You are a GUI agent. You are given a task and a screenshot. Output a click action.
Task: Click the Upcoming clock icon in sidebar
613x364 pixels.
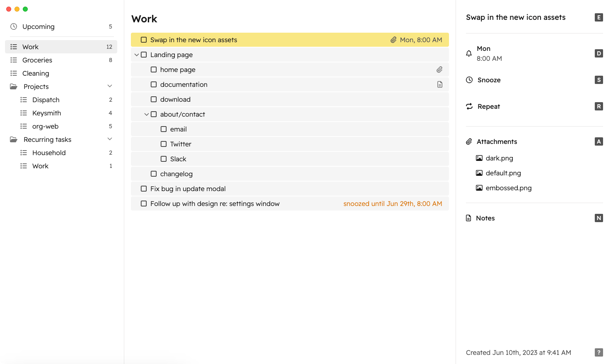[x=14, y=26]
